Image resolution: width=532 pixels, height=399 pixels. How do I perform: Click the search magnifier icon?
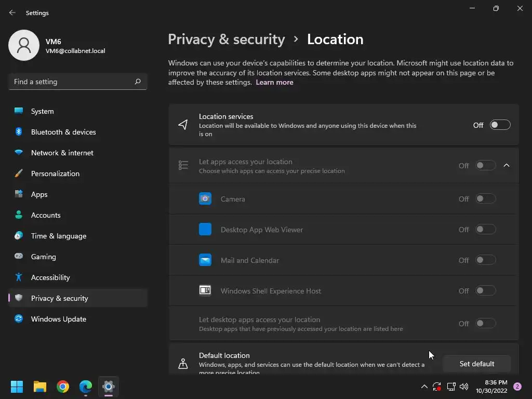[x=138, y=82]
